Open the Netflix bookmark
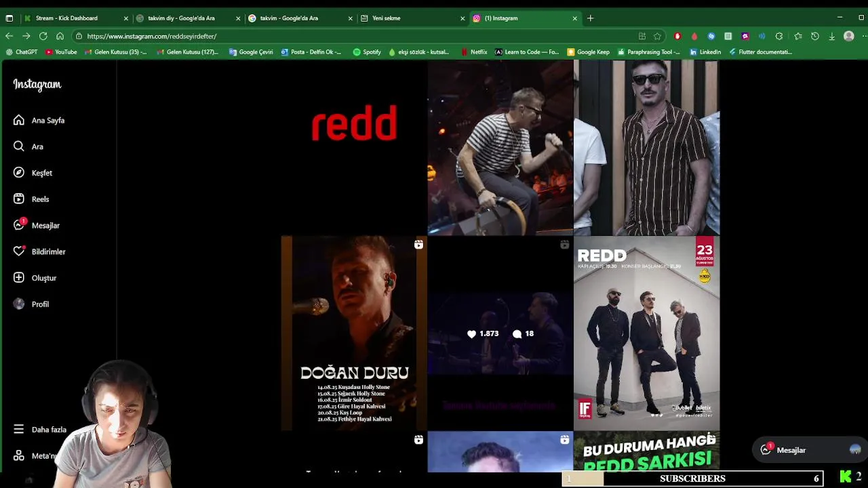Image resolution: width=868 pixels, height=488 pixels. coord(474,52)
